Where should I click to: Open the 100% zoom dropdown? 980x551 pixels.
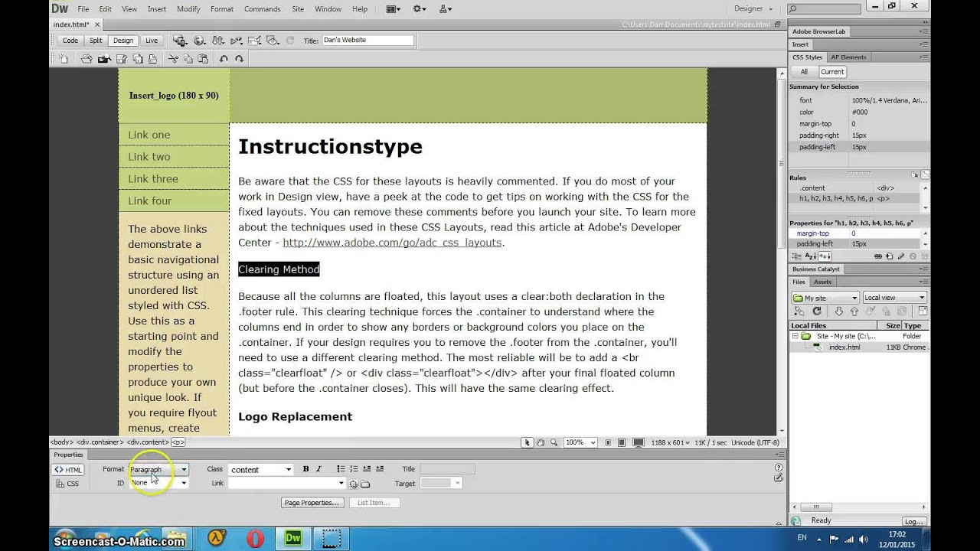point(580,442)
